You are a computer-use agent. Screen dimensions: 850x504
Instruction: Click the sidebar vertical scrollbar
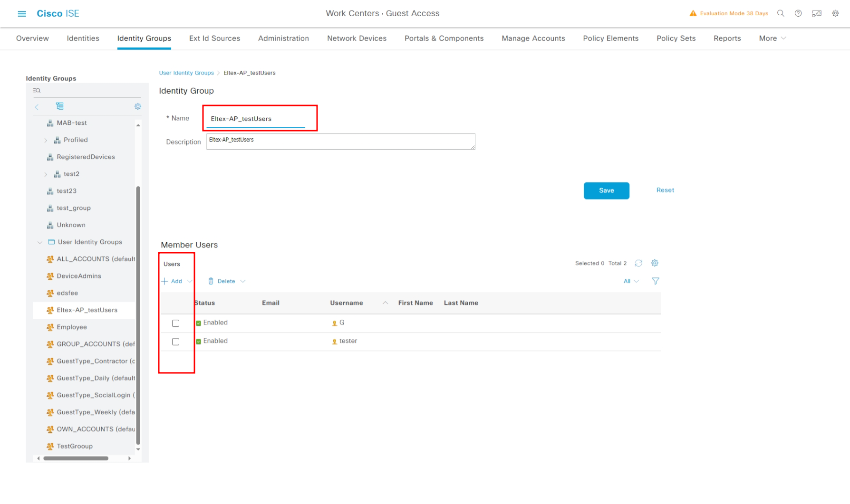point(138,316)
